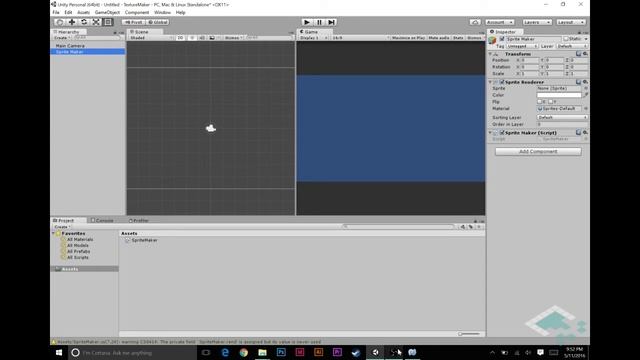Screen dimensions: 640x360
Task: Click the Color eyedropper icon
Action: tap(586, 95)
